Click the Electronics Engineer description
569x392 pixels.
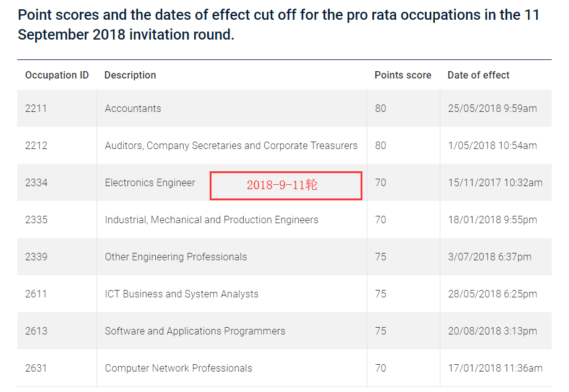click(150, 183)
